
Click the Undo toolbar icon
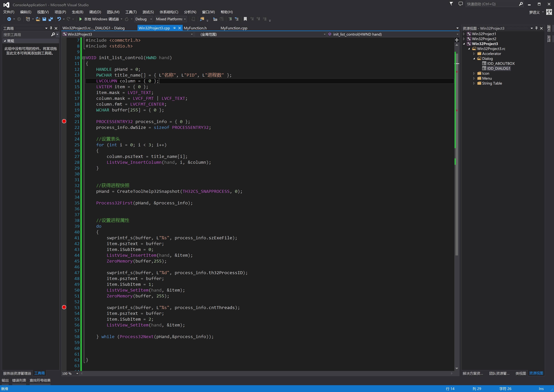click(x=59, y=19)
